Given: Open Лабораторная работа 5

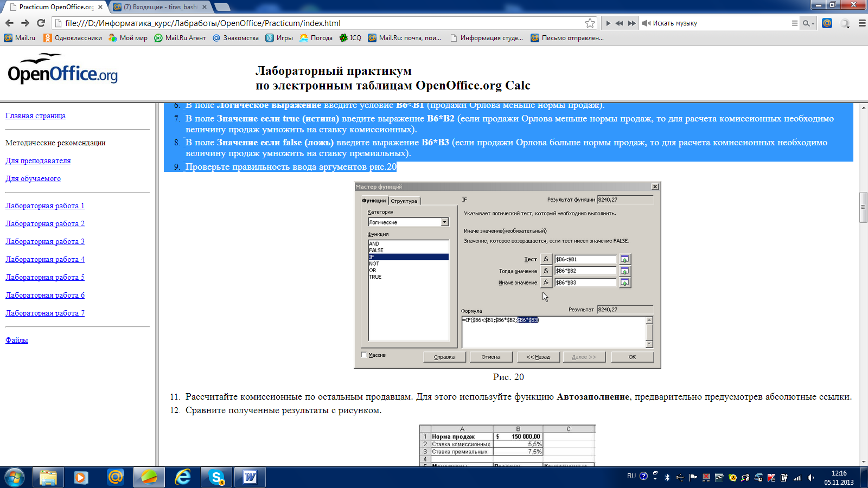Looking at the screenshot, I should pos(45,277).
